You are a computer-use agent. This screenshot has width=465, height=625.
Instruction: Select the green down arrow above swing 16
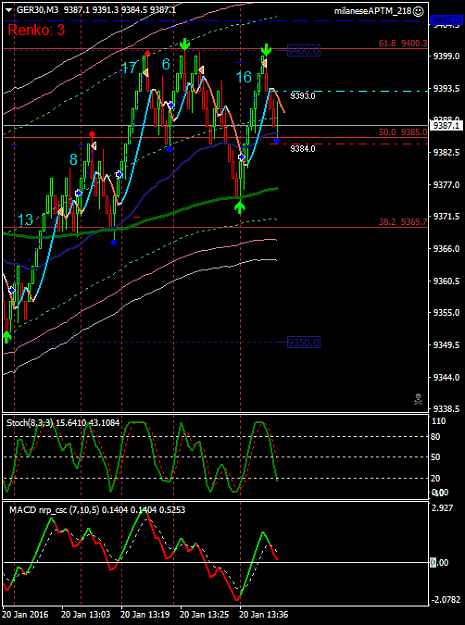click(x=267, y=49)
